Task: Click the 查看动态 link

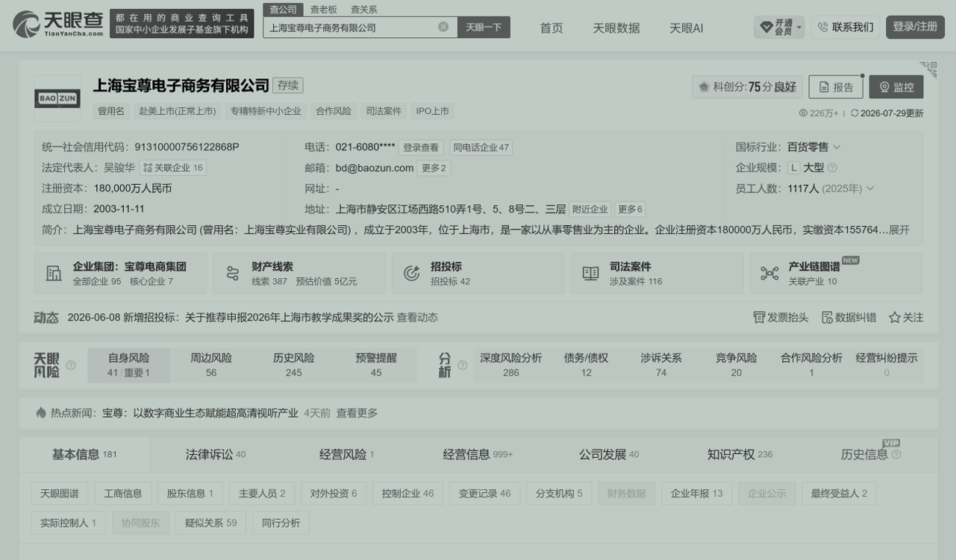Action: click(417, 318)
